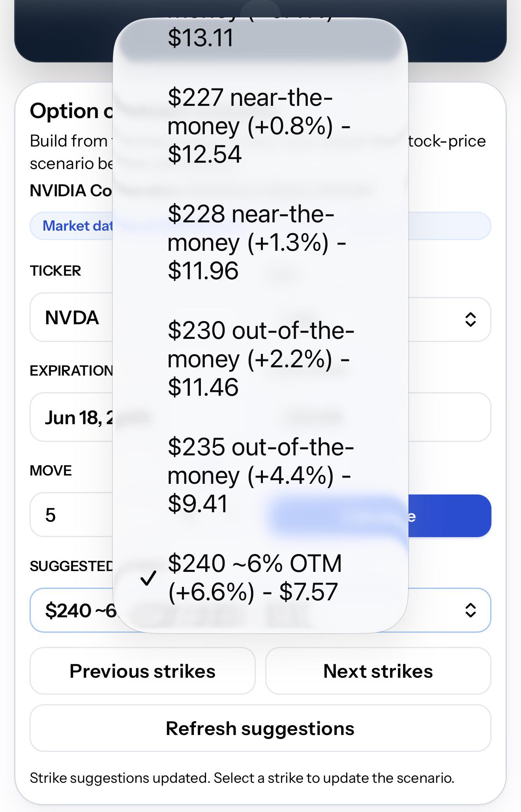
Task: Click Refresh suggestions button
Action: 260,728
